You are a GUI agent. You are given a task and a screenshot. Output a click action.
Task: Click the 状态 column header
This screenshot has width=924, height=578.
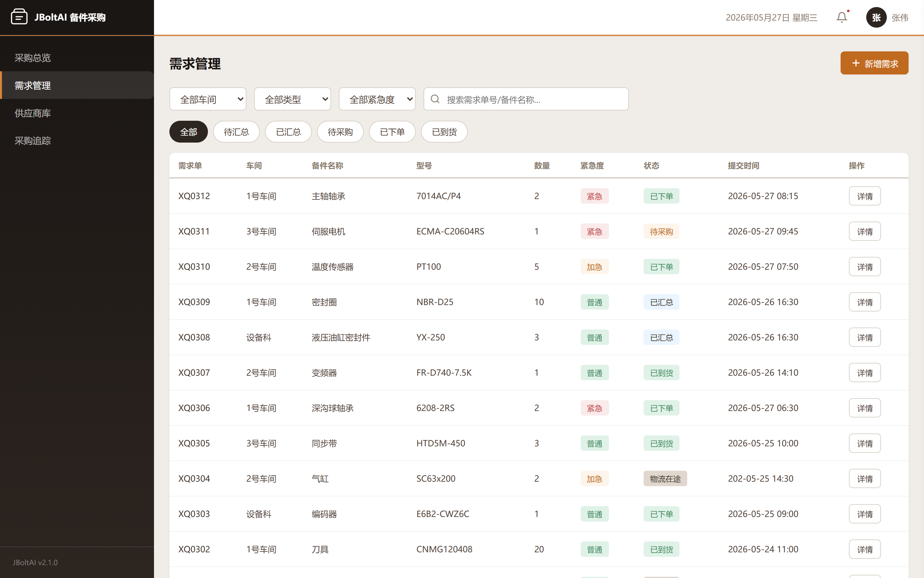click(x=651, y=165)
